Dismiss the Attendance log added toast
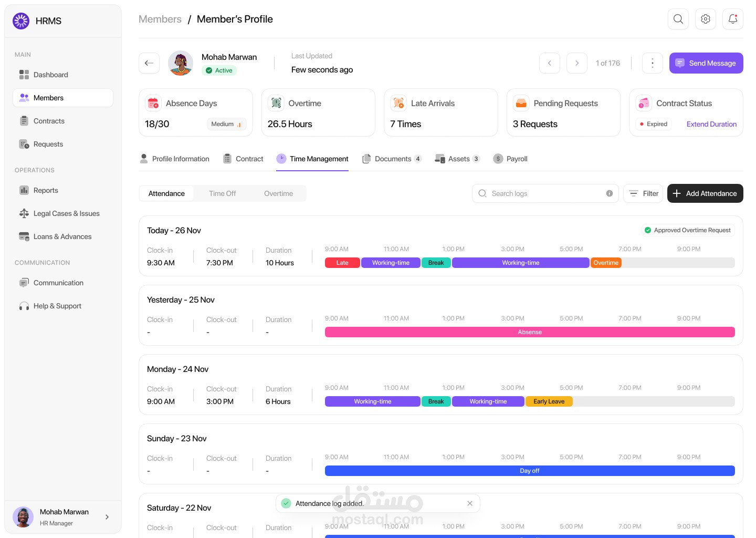Image resolution: width=756 pixels, height=538 pixels. point(470,503)
